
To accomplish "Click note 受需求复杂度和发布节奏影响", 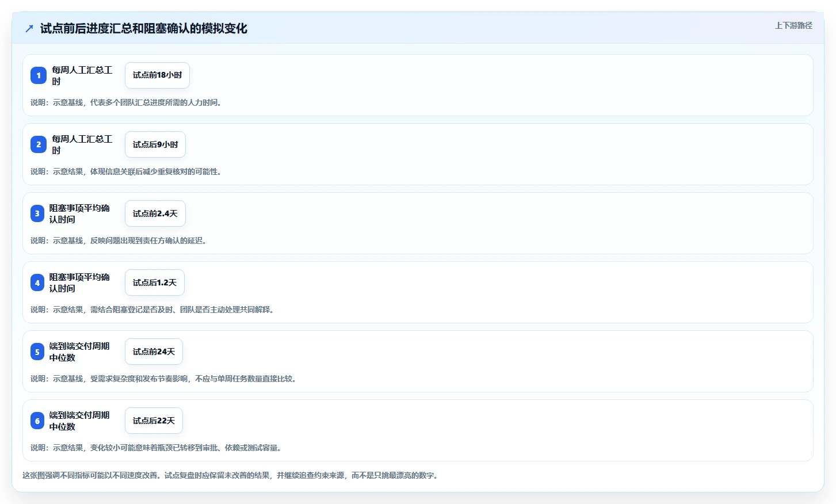I will coord(139,379).
